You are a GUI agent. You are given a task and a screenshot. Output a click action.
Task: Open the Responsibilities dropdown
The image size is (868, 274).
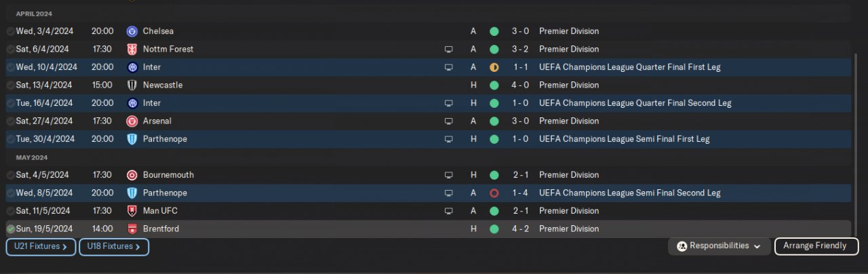point(719,246)
